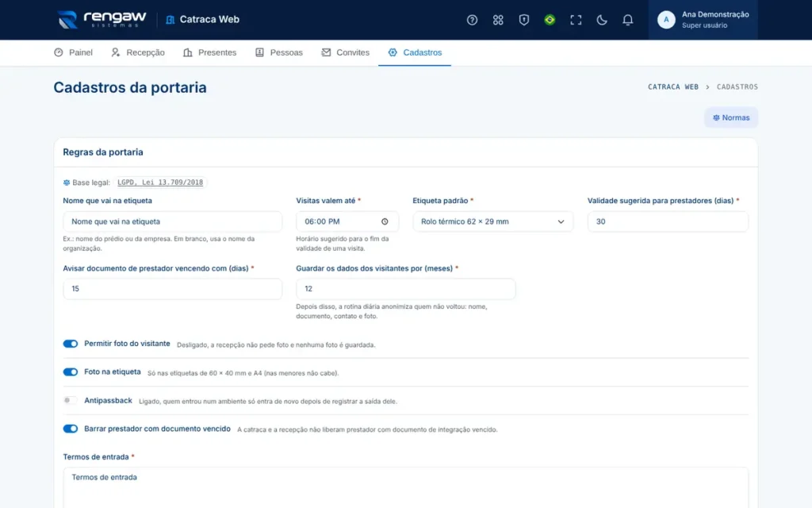Open the help question mark icon
Viewport: 812px width, 508px height.
(x=472, y=20)
